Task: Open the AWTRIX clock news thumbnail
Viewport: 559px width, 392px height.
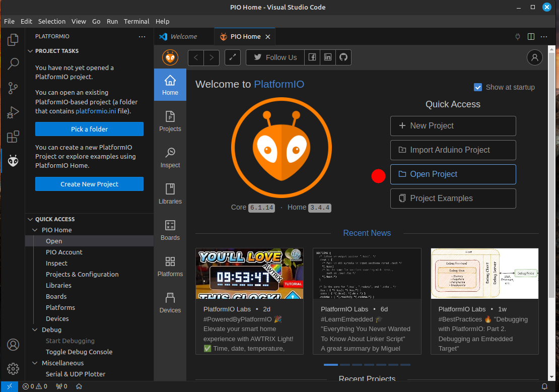Action: click(x=250, y=274)
